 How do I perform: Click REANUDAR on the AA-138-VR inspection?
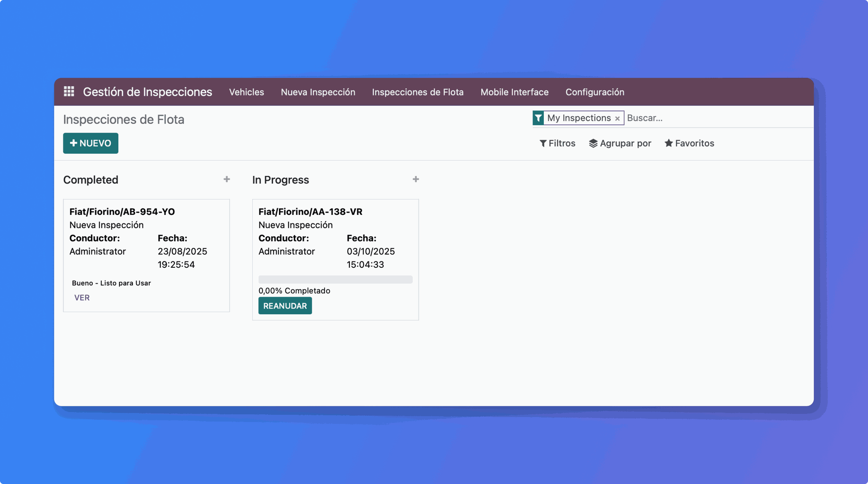coord(285,306)
